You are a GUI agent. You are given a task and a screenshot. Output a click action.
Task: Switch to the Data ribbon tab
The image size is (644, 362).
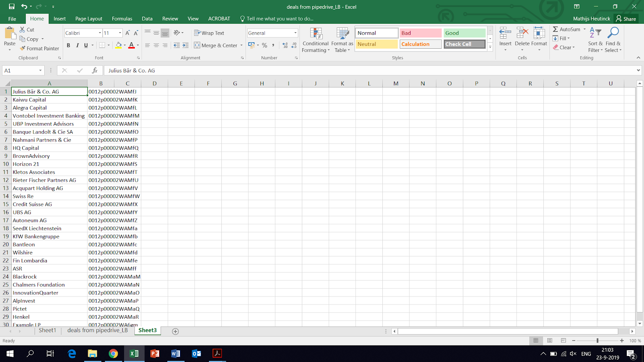click(x=147, y=19)
